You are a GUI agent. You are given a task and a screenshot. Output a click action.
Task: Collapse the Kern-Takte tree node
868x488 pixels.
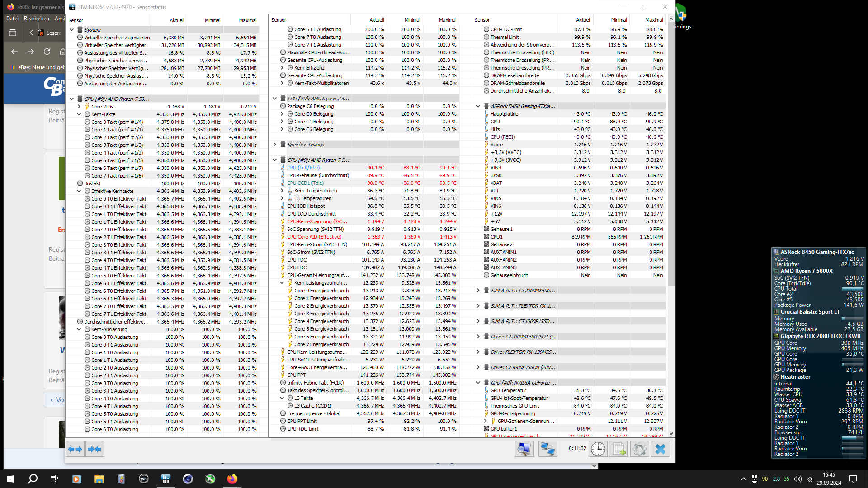click(79, 114)
